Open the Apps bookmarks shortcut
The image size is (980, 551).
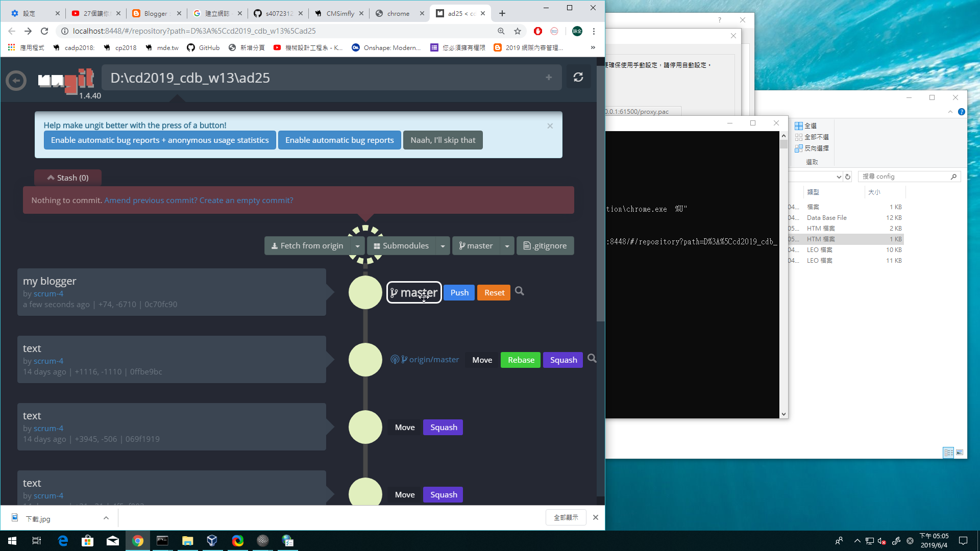(x=27, y=47)
